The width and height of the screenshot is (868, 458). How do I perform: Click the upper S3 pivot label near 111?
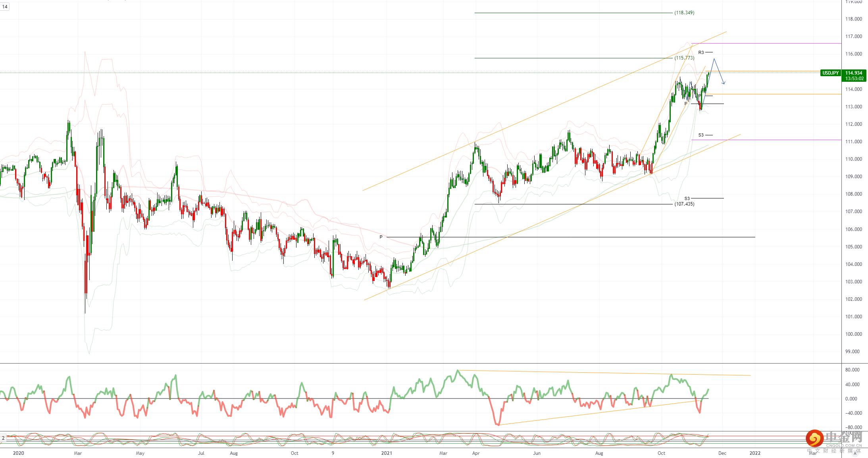(701, 135)
